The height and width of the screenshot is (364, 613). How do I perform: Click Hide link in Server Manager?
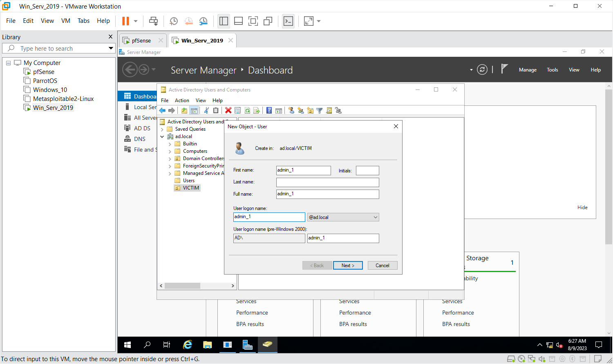pos(582,208)
